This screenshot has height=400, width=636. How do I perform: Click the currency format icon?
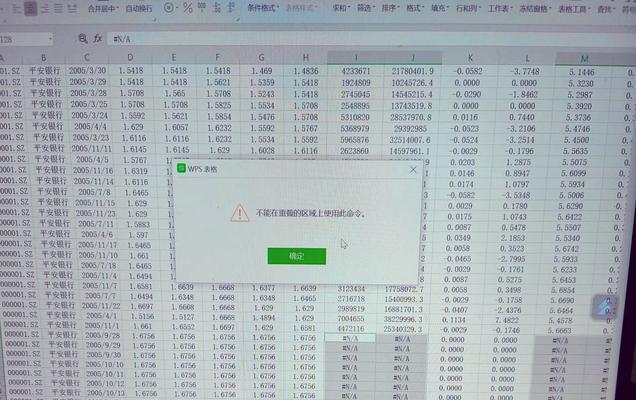pyautogui.click(x=169, y=7)
